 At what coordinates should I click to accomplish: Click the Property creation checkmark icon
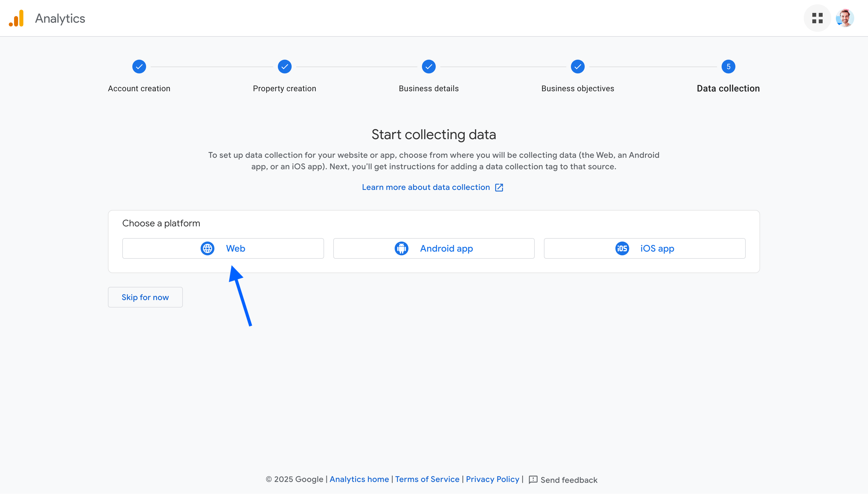tap(285, 67)
